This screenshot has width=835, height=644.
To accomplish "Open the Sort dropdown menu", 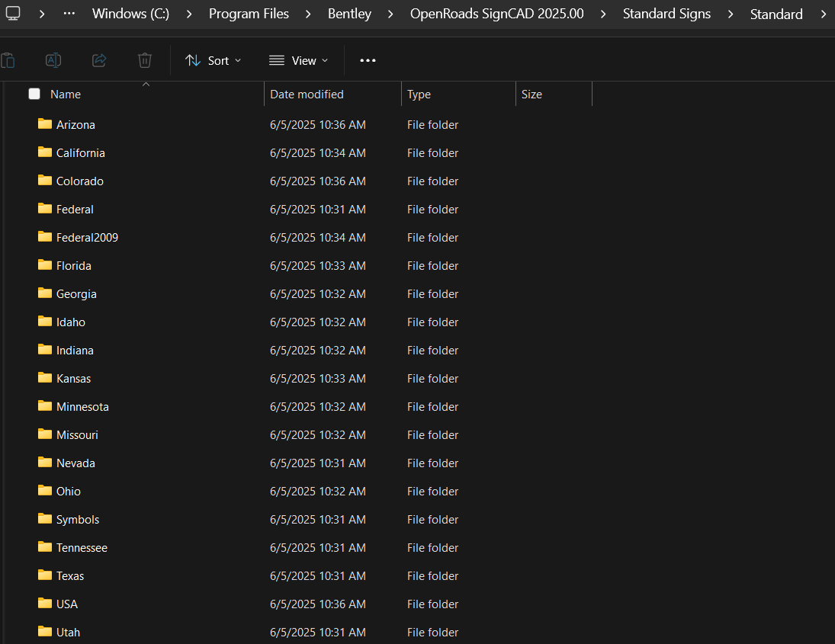I will click(213, 60).
